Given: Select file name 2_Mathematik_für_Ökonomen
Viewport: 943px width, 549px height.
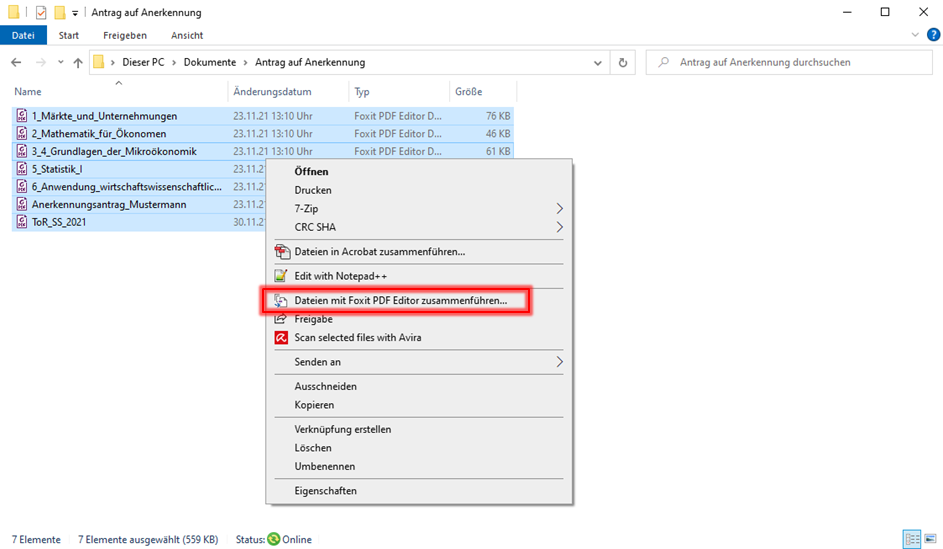Looking at the screenshot, I should click(99, 133).
